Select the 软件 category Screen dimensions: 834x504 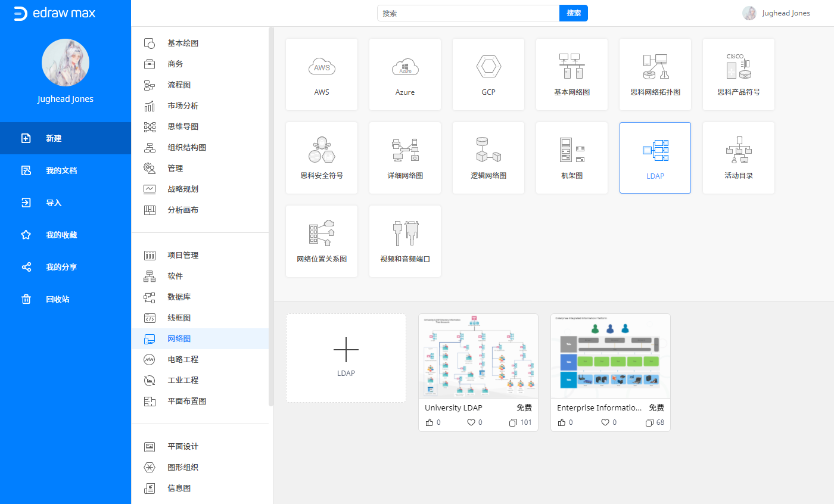[x=200, y=276]
